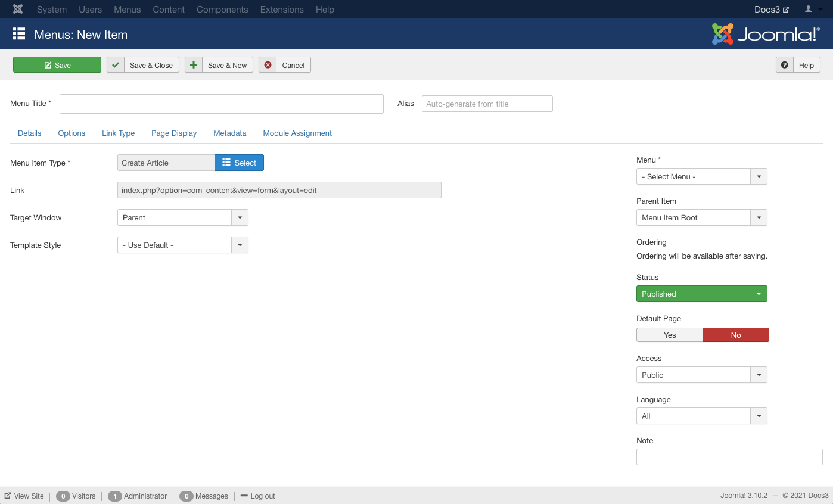
Task: Click the Joomla logo icon in top bar
Action: pyautogui.click(x=18, y=10)
